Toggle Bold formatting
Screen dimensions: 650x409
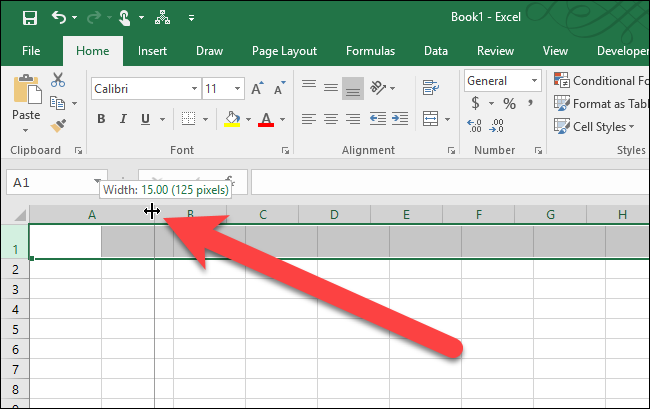pos(101,119)
